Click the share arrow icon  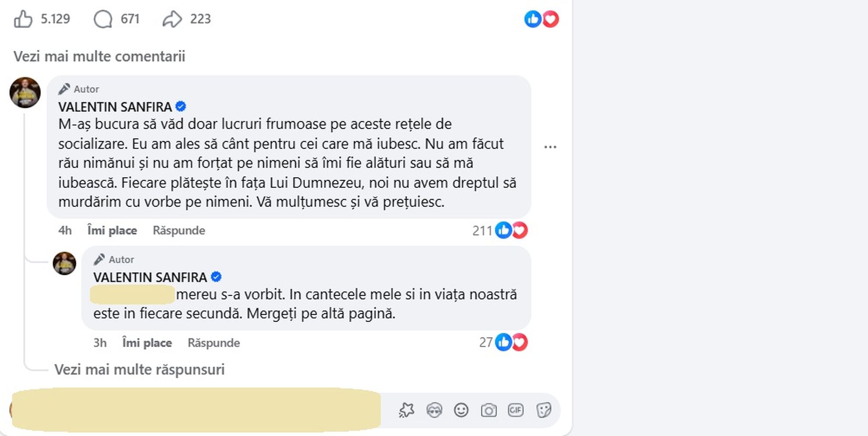(172, 19)
